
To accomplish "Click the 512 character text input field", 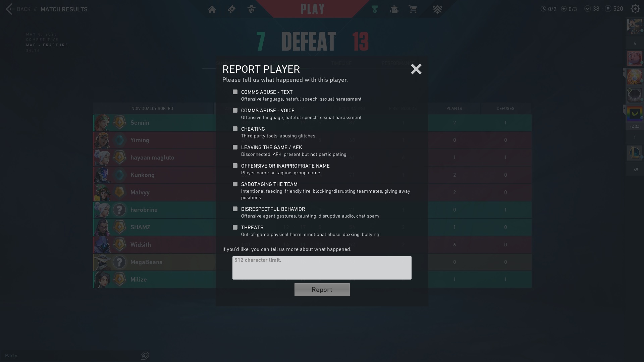I will (322, 267).
